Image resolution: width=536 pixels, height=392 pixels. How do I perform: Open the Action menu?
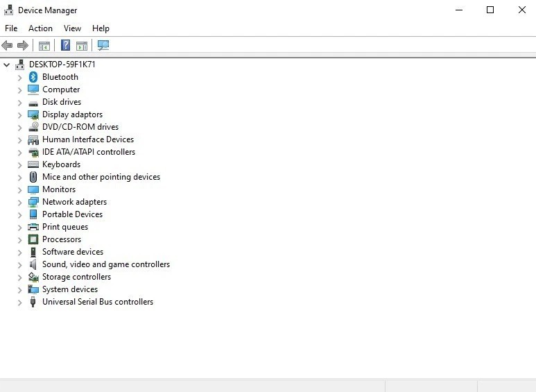tap(40, 28)
